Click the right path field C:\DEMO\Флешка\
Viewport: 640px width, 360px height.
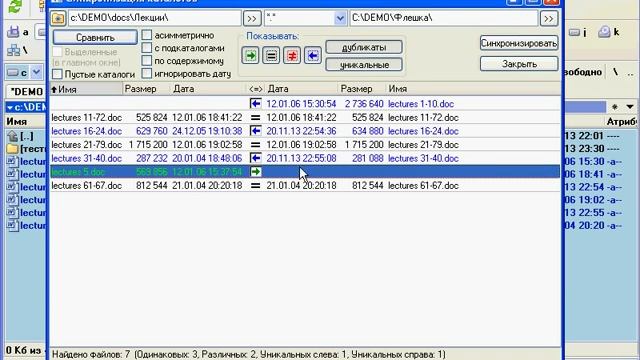(x=443, y=18)
